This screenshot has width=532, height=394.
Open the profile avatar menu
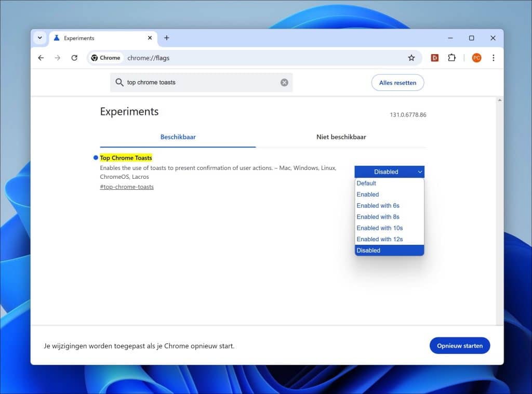click(476, 58)
